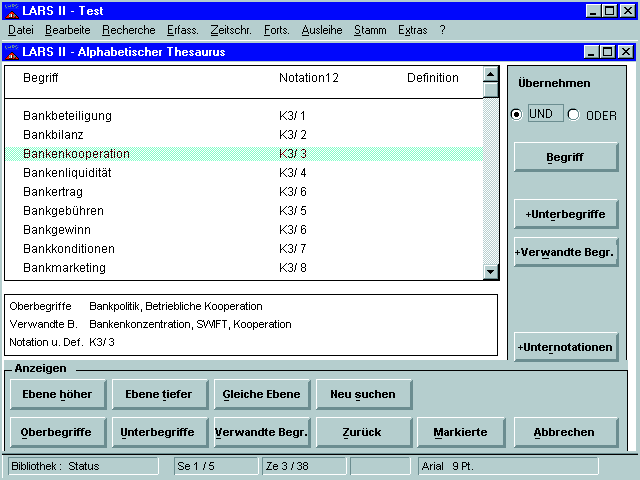Viewport: 640px width, 480px height.
Task: Click the Begriff button under Übernehmen
Action: tap(566, 157)
